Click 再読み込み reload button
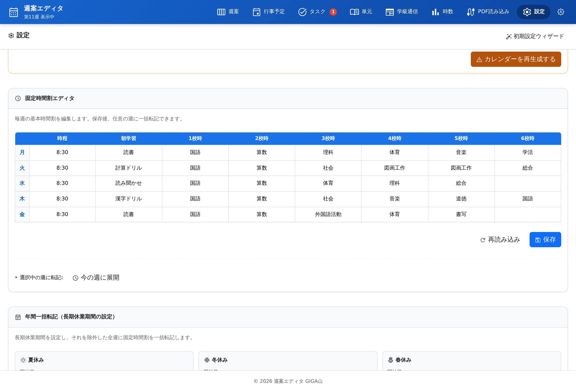 pyautogui.click(x=500, y=240)
